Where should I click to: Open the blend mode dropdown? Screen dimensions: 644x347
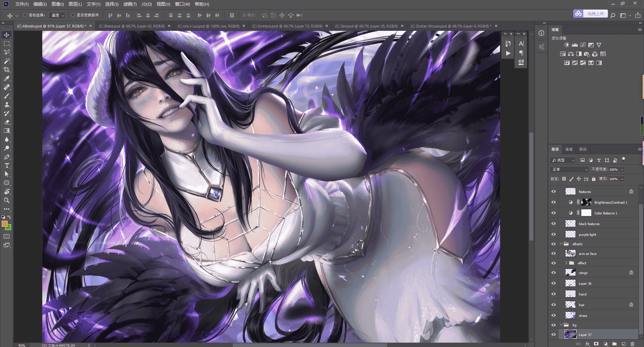pyautogui.click(x=569, y=169)
